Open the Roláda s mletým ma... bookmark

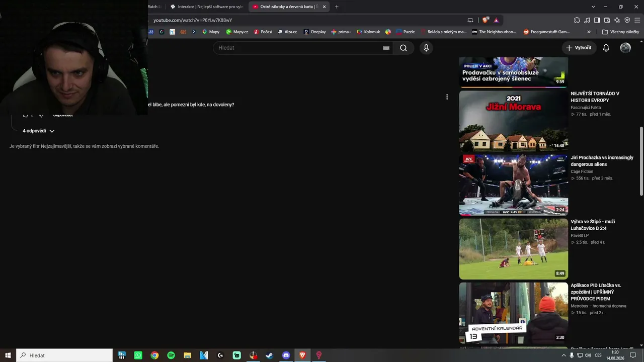(x=444, y=32)
